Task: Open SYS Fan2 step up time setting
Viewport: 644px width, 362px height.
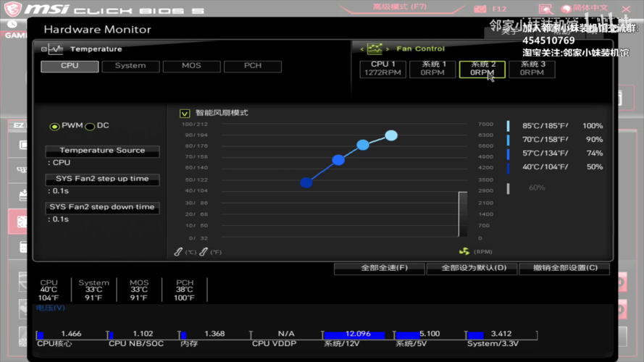Action: 102,179
